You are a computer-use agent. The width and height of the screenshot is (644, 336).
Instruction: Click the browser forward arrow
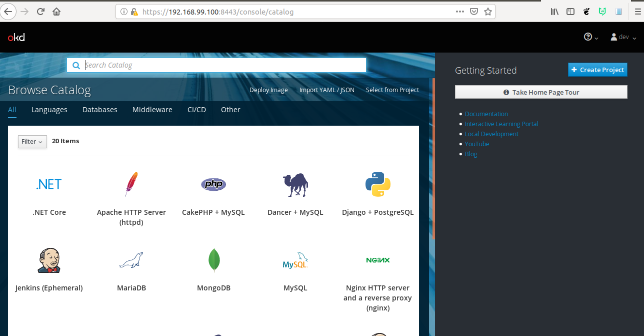coord(24,11)
